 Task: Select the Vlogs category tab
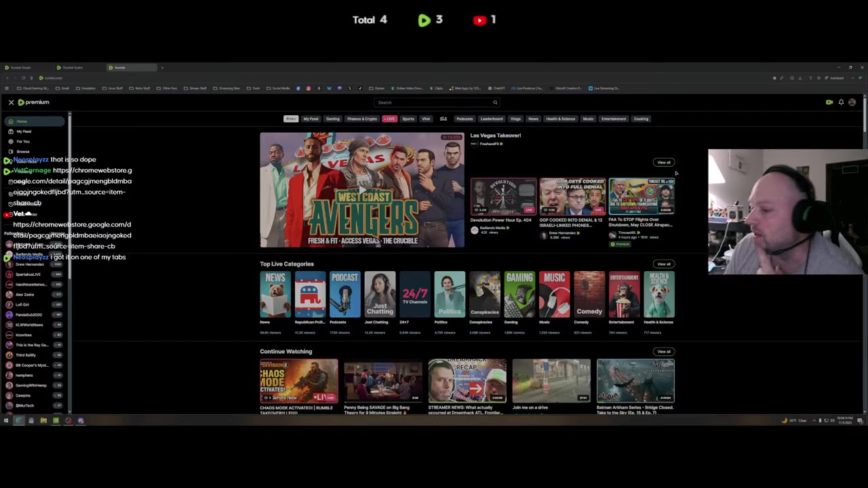(516, 119)
